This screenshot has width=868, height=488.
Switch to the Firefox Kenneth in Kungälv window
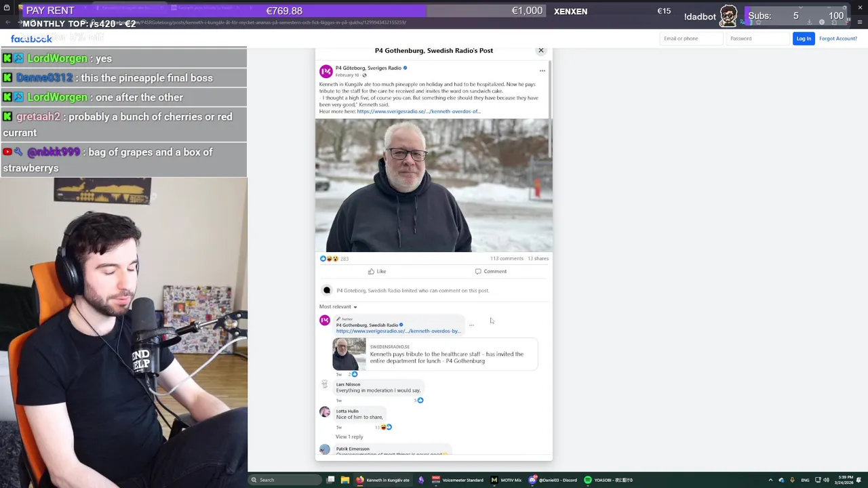(x=383, y=480)
